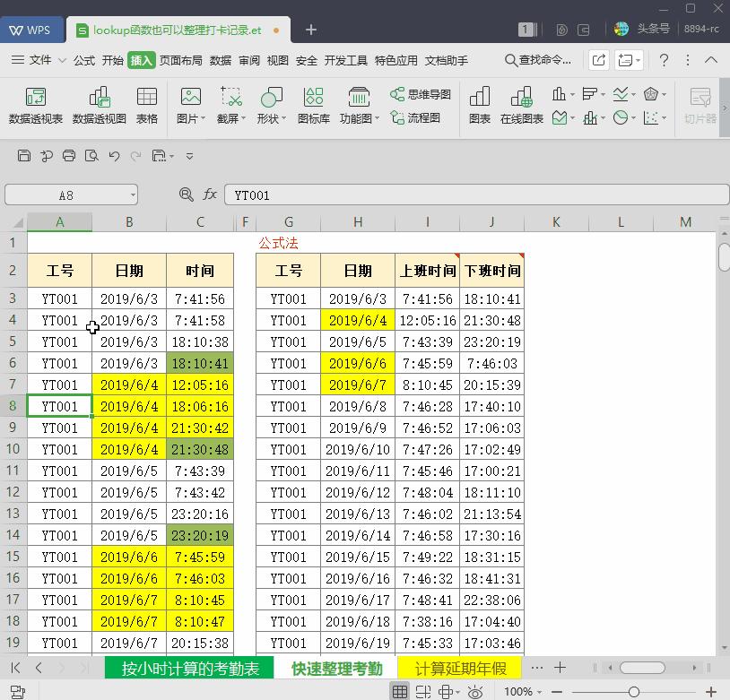Click the vertical scrollbar thumb
Viewport: 730px width, 700px height.
(x=724, y=257)
